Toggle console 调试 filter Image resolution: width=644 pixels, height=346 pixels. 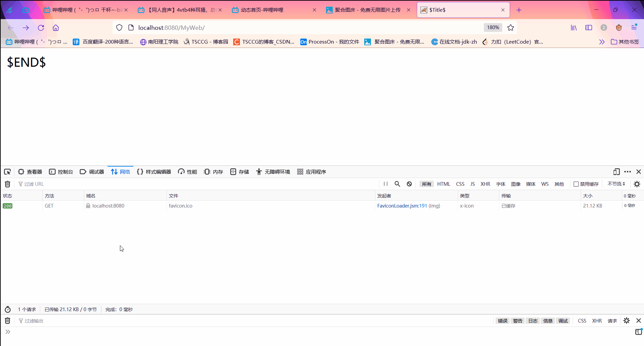coord(563,321)
